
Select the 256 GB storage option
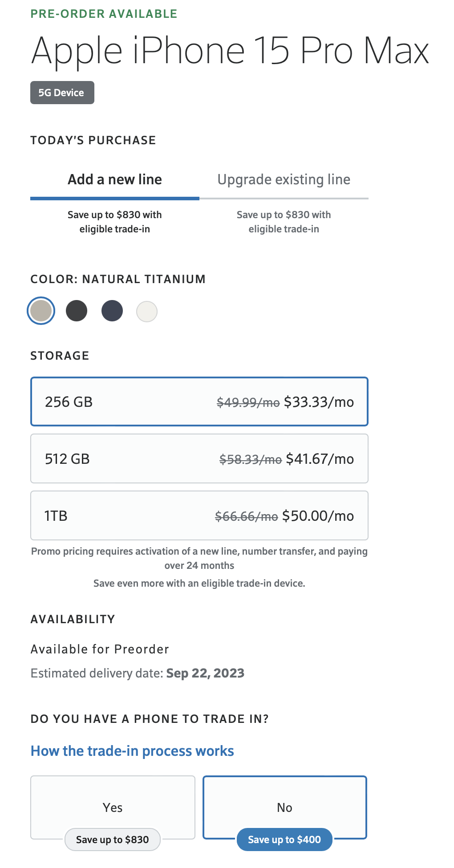(x=199, y=402)
